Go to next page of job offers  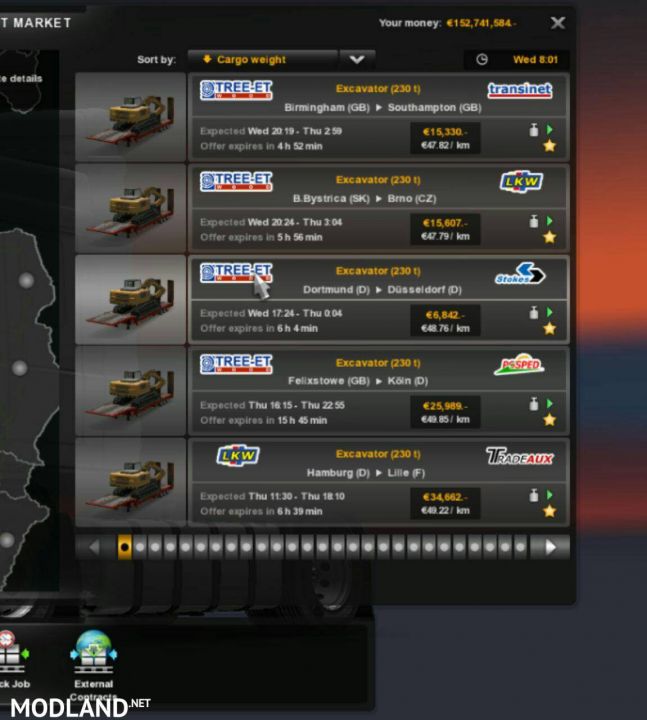tap(551, 547)
